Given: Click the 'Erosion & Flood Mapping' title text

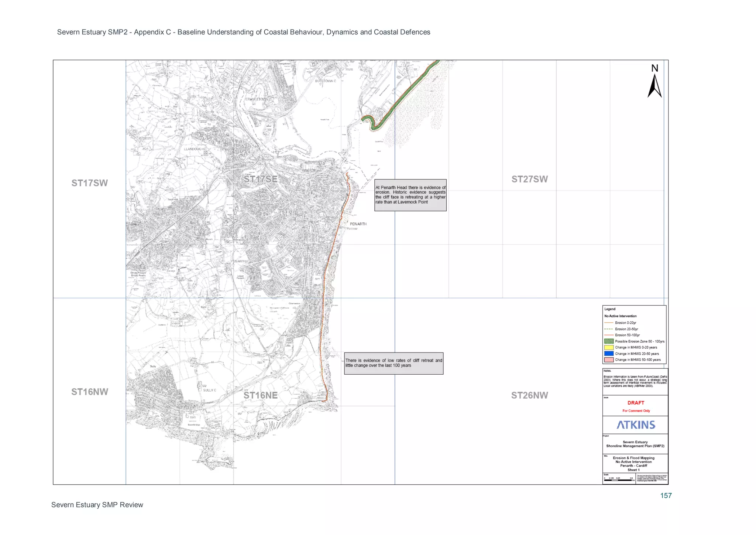Looking at the screenshot, I should [633, 458].
